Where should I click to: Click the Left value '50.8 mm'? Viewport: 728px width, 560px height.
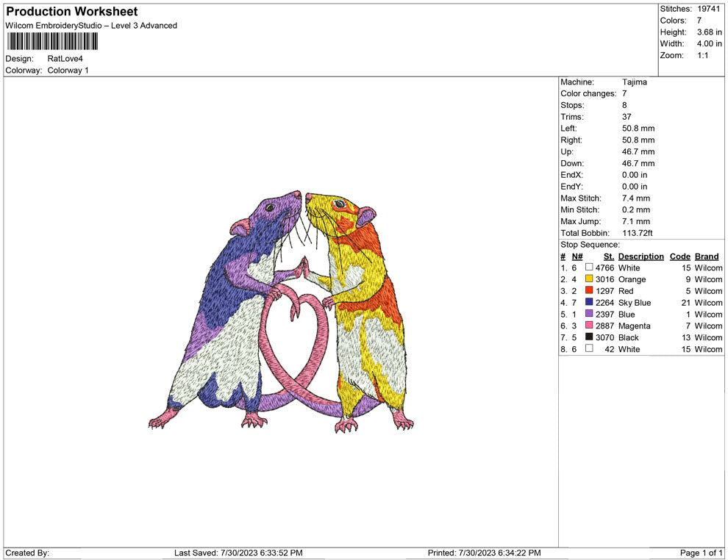tap(638, 129)
